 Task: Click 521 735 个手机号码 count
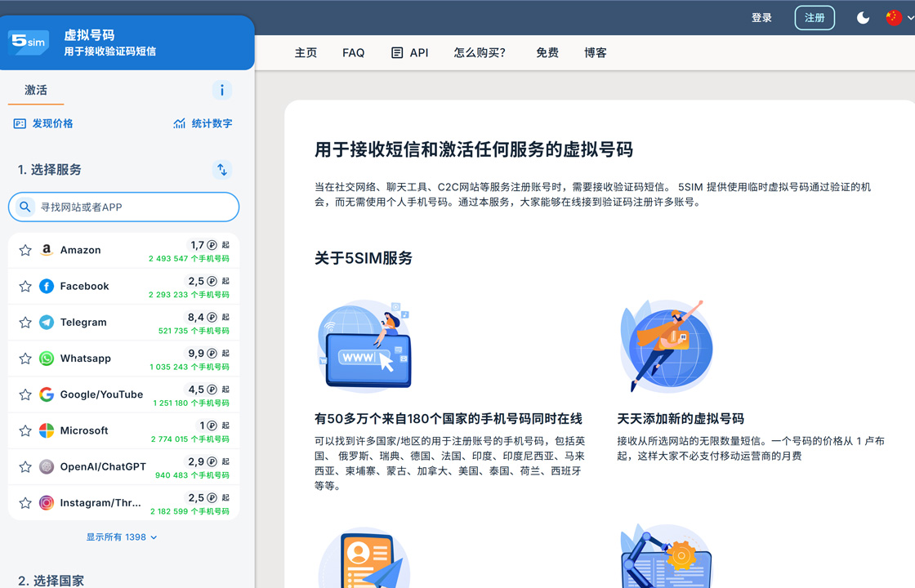click(x=194, y=332)
